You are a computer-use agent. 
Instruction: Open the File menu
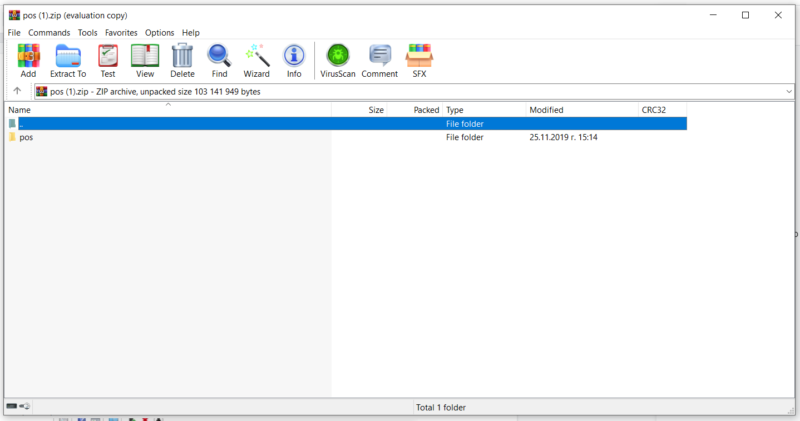[x=14, y=33]
